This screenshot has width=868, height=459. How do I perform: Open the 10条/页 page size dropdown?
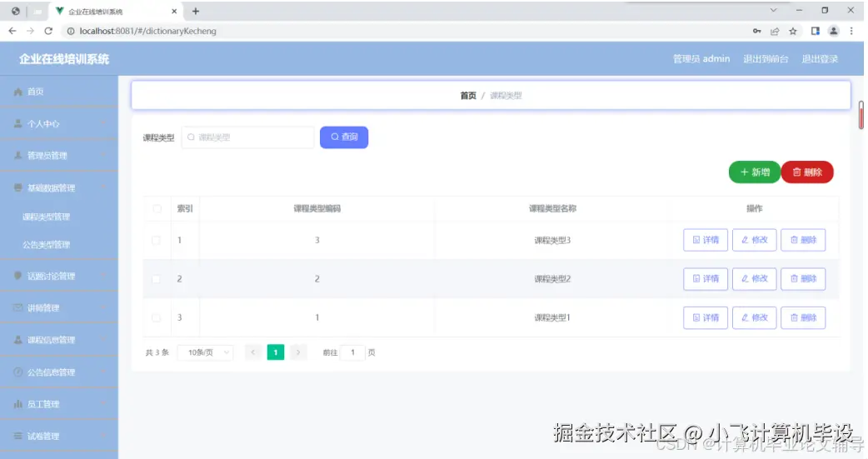point(206,352)
